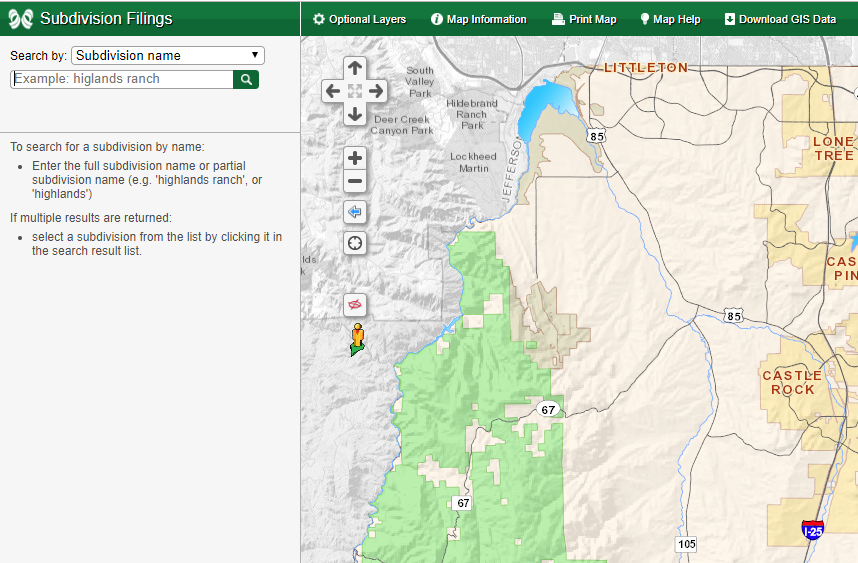
Task: Open Optional Layers menu
Action: [359, 19]
